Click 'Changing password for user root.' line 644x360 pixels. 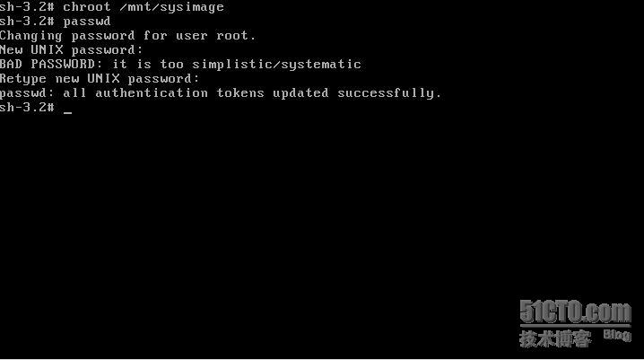point(127,36)
